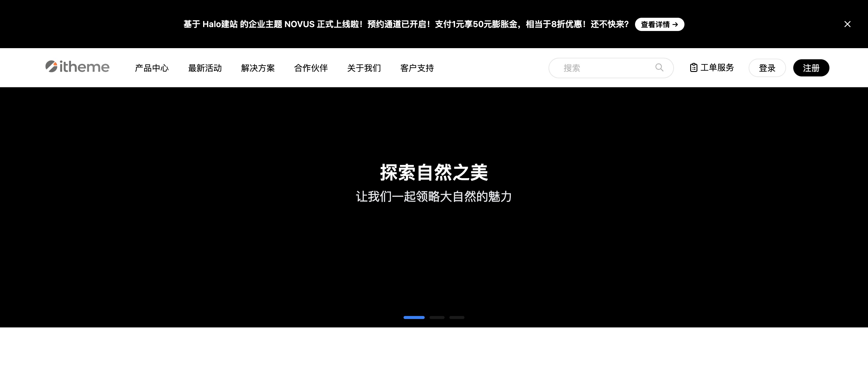Image resolution: width=868 pixels, height=384 pixels.
Task: Click the NOVUS announcement text
Action: [x=406, y=24]
